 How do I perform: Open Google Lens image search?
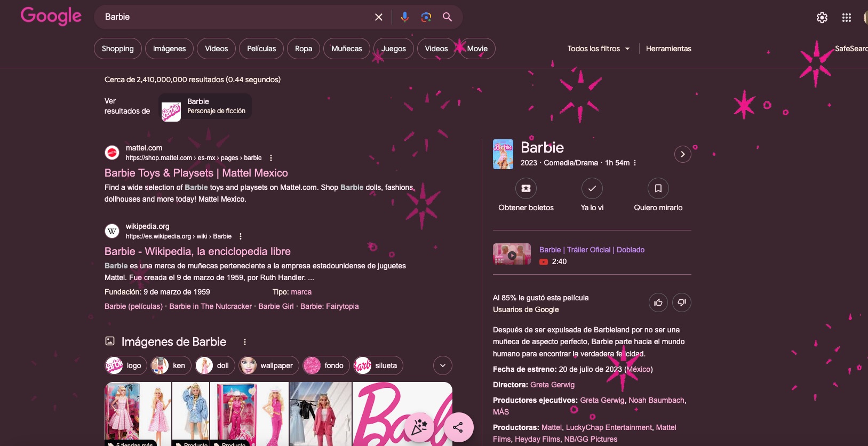(x=426, y=17)
